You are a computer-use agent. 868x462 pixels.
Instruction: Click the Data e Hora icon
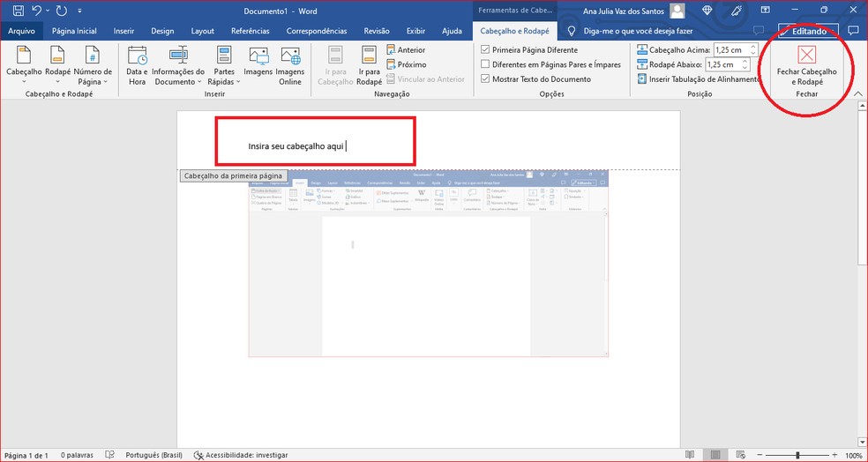pos(137,56)
